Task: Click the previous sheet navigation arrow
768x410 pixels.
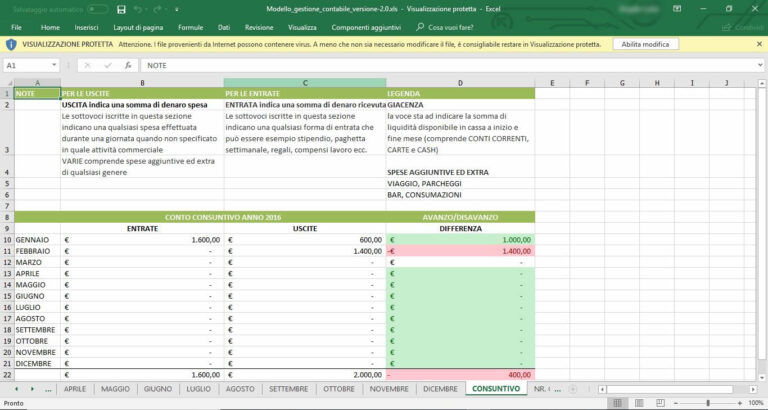Action: point(17,389)
